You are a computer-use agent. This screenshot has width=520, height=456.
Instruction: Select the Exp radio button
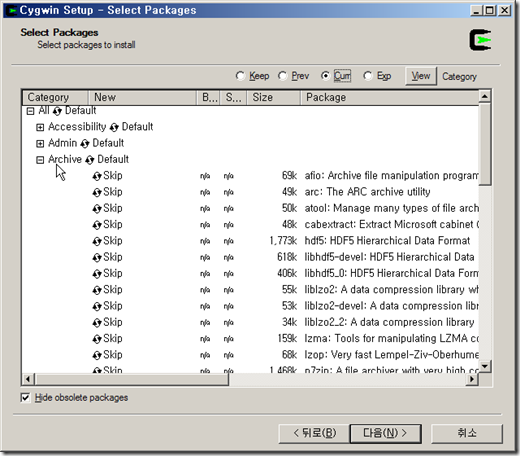(x=368, y=76)
